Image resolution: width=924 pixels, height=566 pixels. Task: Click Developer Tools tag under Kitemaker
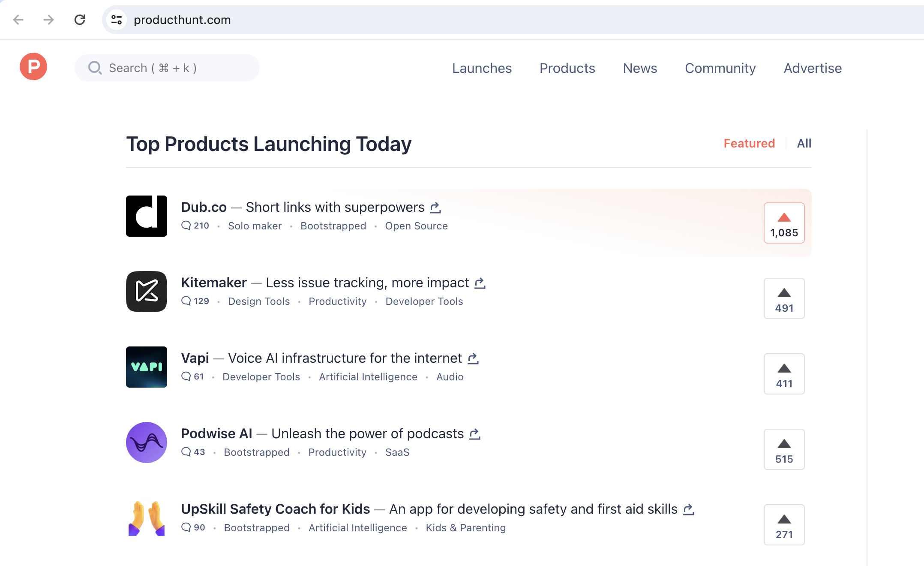pos(424,301)
